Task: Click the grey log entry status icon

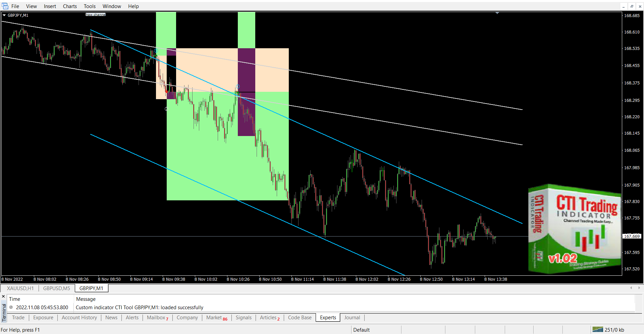Action: (11, 307)
